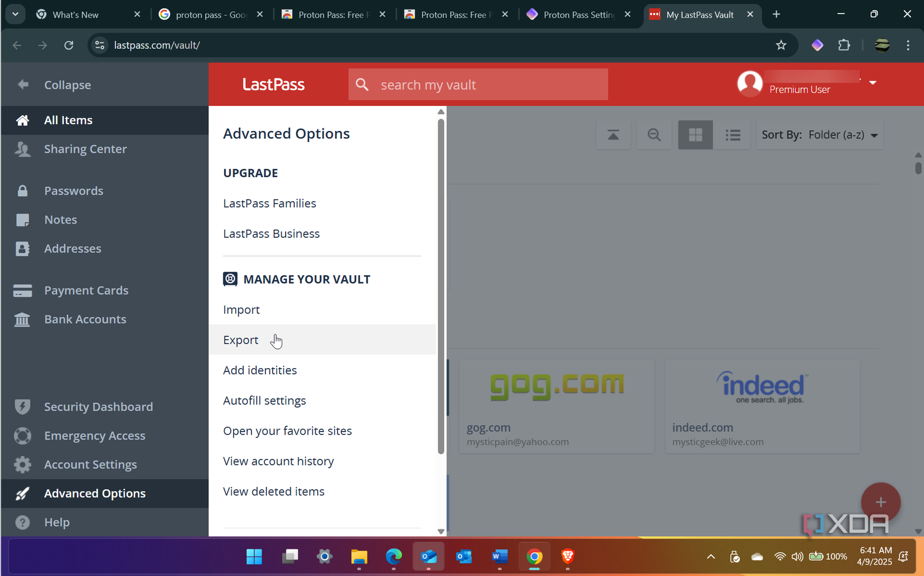Switch vault to list view
The image size is (924, 576).
click(732, 134)
